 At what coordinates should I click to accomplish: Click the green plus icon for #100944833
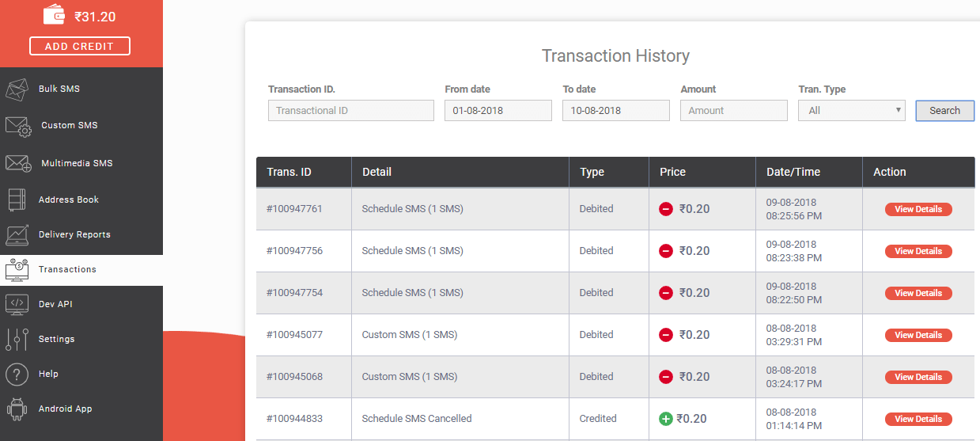pos(666,419)
